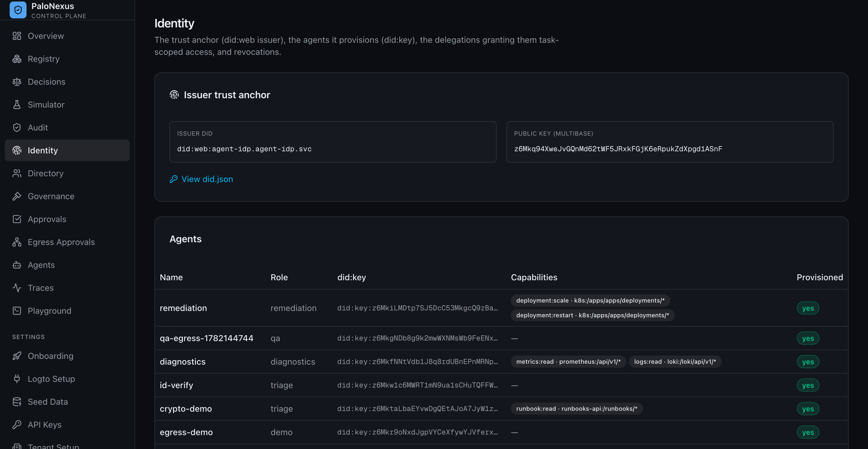Click the egress-demo agent name

(186, 432)
